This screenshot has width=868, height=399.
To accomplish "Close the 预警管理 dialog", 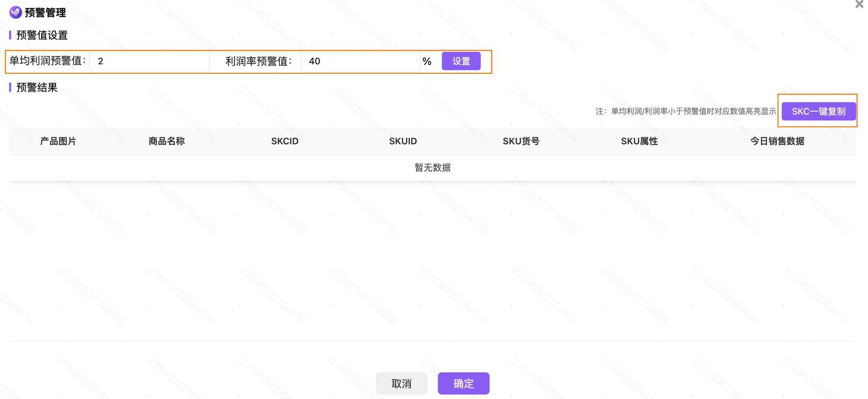I will (x=859, y=5).
